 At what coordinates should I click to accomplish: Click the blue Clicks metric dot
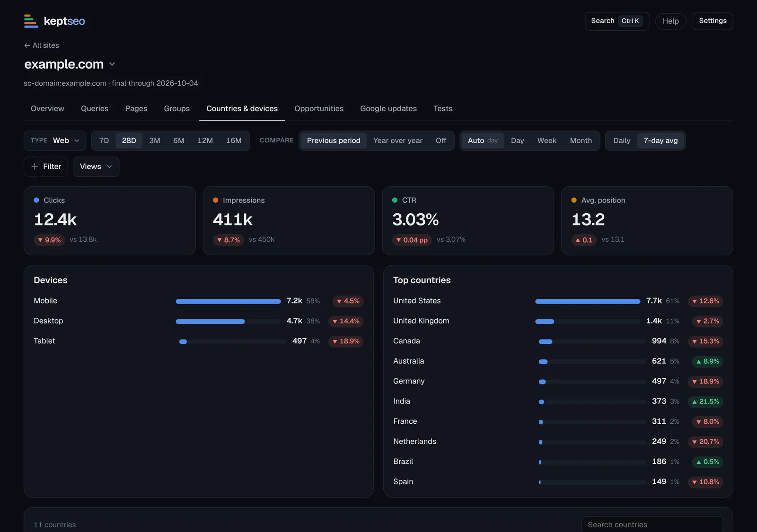click(x=36, y=200)
